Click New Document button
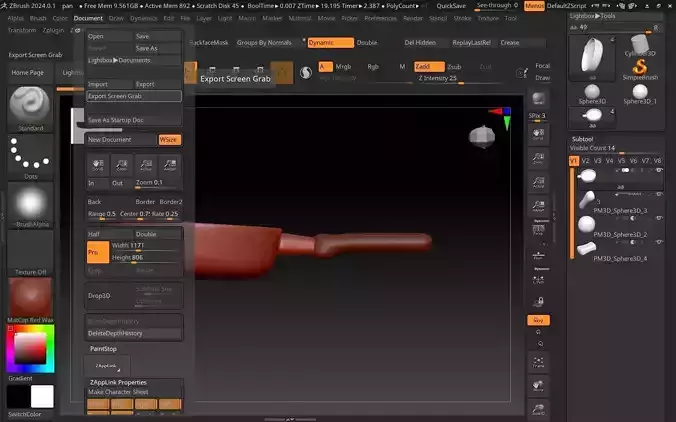Image resolution: width=676 pixels, height=422 pixels. click(122, 140)
